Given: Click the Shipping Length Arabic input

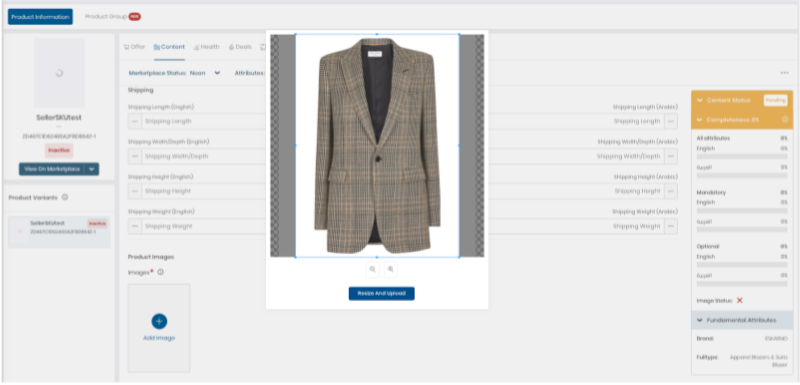Looking at the screenshot, I should click(x=577, y=121).
